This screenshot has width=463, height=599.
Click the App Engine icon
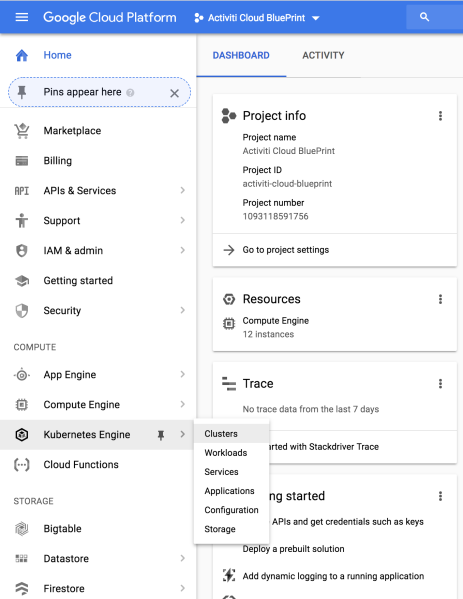pyautogui.click(x=22, y=375)
